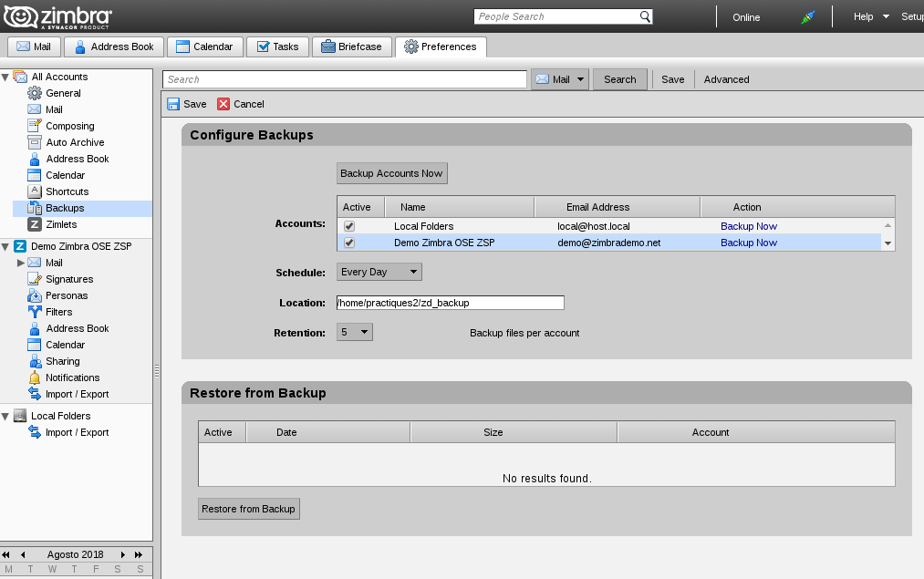924x579 pixels.
Task: Toggle Demo Zimbra OSE ZSP active checkbox
Action: [x=349, y=243]
